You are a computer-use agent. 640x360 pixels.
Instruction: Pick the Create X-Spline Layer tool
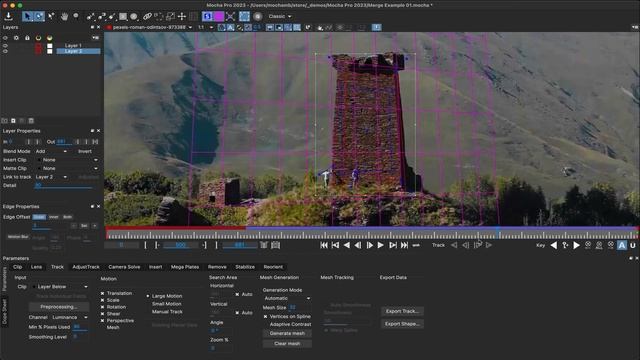tap(91, 16)
